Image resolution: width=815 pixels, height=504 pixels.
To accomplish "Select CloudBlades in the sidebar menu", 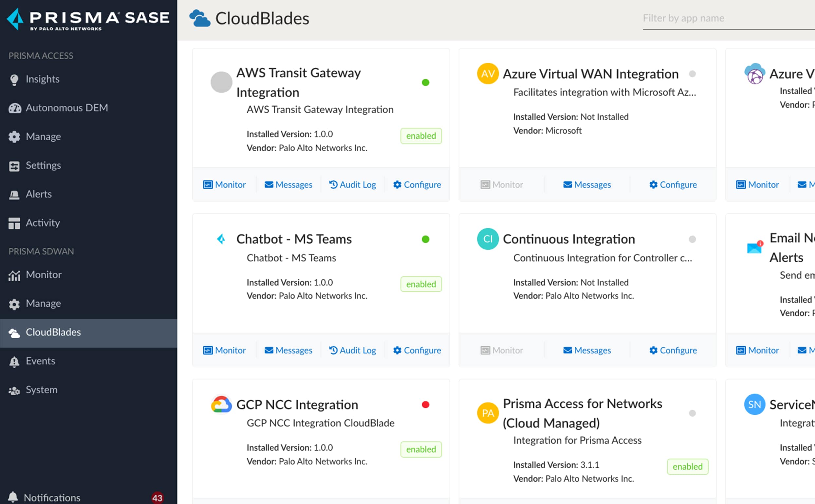I will [53, 332].
